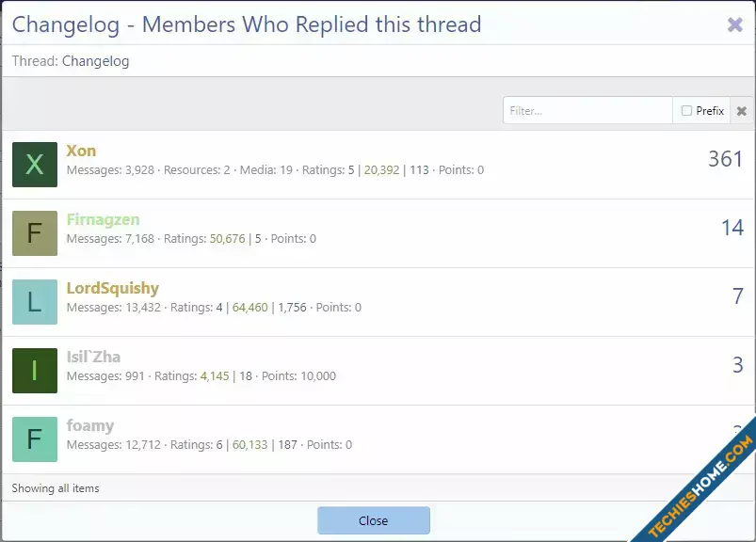The width and height of the screenshot is (756, 542).
Task: Click the dialog title 'Changelog - Members Who Replied'
Action: (x=247, y=24)
